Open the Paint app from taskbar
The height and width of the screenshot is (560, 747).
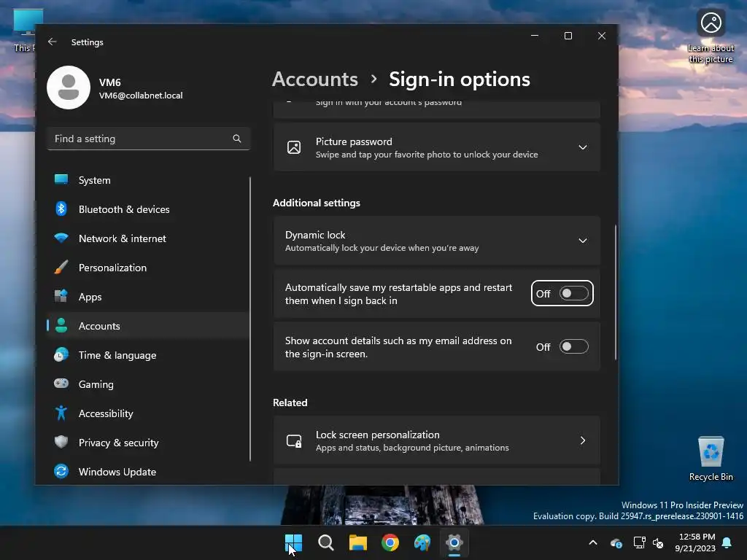tap(422, 542)
